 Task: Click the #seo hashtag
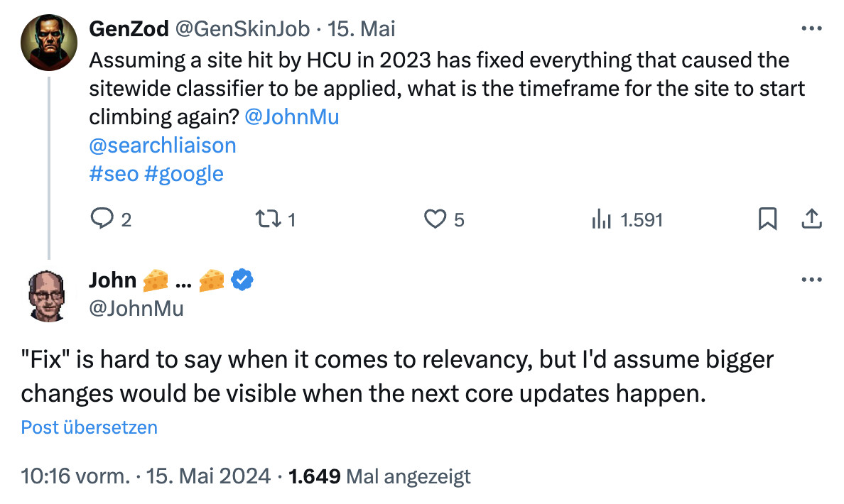click(x=113, y=173)
